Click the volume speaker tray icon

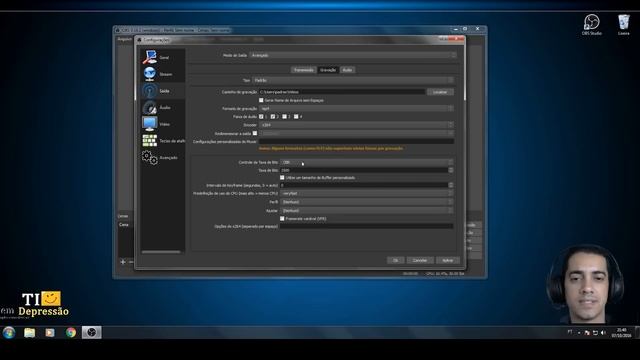[x=603, y=333]
